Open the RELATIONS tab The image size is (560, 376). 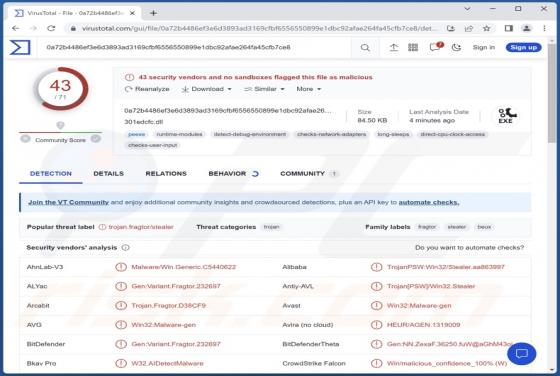[166, 174]
